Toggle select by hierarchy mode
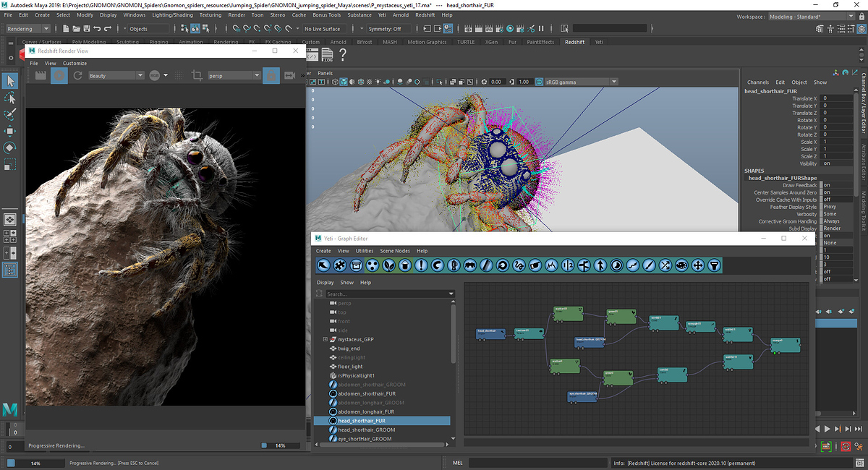Viewport: 868px width, 470px height. [184, 29]
